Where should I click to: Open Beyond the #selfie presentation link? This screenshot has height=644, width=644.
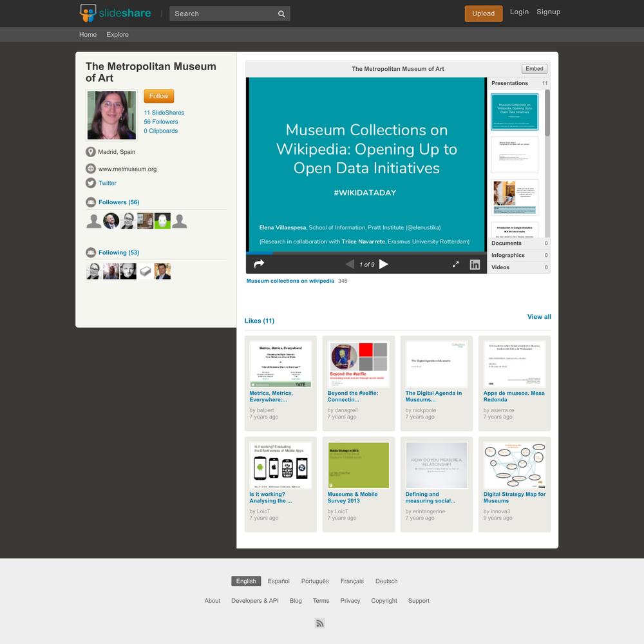pos(353,396)
